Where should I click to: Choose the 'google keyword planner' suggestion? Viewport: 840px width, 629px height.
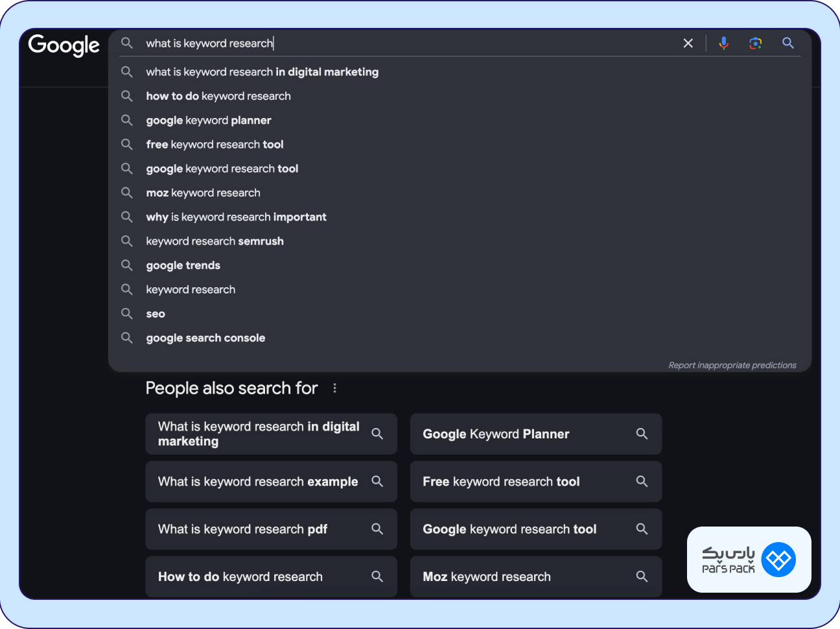pos(460,120)
